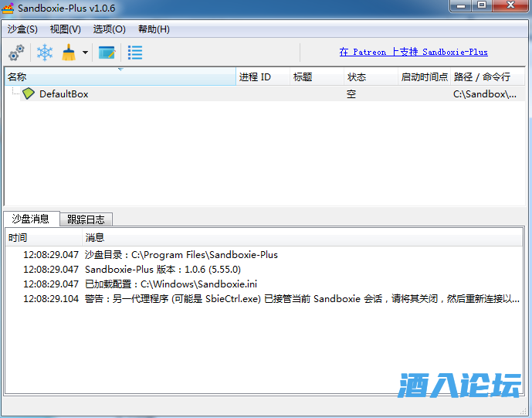Image resolution: width=532 pixels, height=418 pixels.
Task: Open the 沙盒(S) menu
Action: pos(22,29)
